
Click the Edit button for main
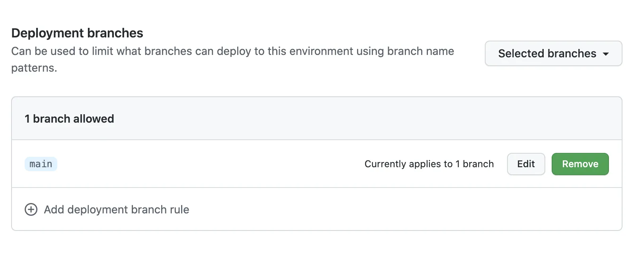(526, 164)
